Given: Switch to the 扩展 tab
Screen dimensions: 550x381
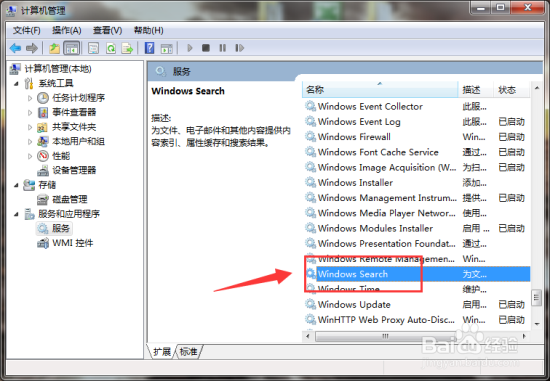Looking at the screenshot, I should (x=162, y=352).
